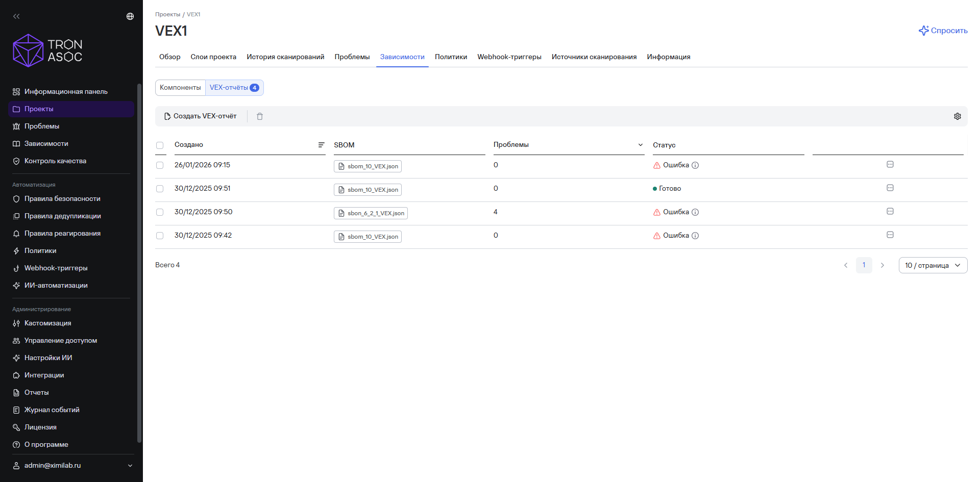The height and width of the screenshot is (482, 980).
Task: Open Журнал событий in sidebar
Action: coord(71,410)
